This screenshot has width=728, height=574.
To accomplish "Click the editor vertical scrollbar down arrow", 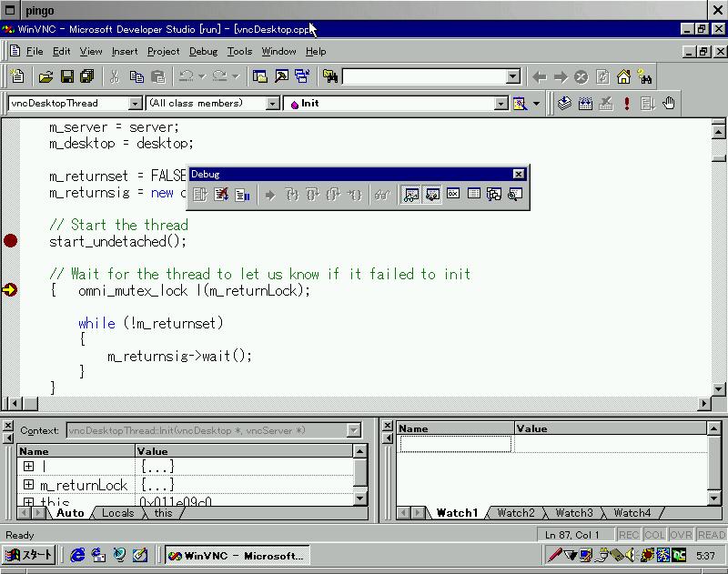I will (x=718, y=389).
